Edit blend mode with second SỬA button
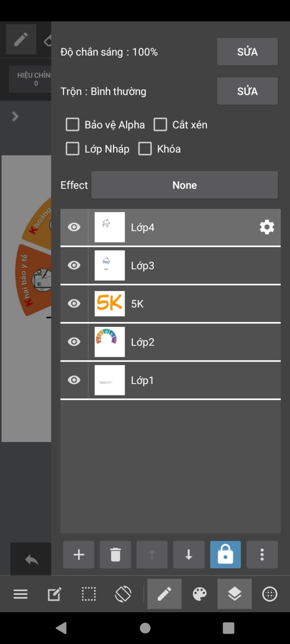 [247, 91]
